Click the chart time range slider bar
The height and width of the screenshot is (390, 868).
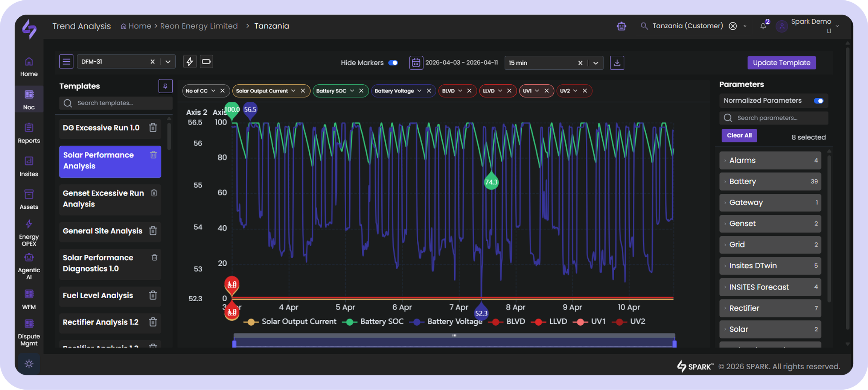tap(454, 342)
